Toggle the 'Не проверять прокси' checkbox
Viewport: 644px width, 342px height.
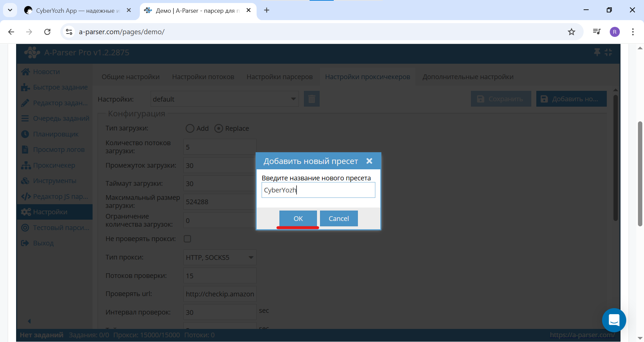[187, 239]
